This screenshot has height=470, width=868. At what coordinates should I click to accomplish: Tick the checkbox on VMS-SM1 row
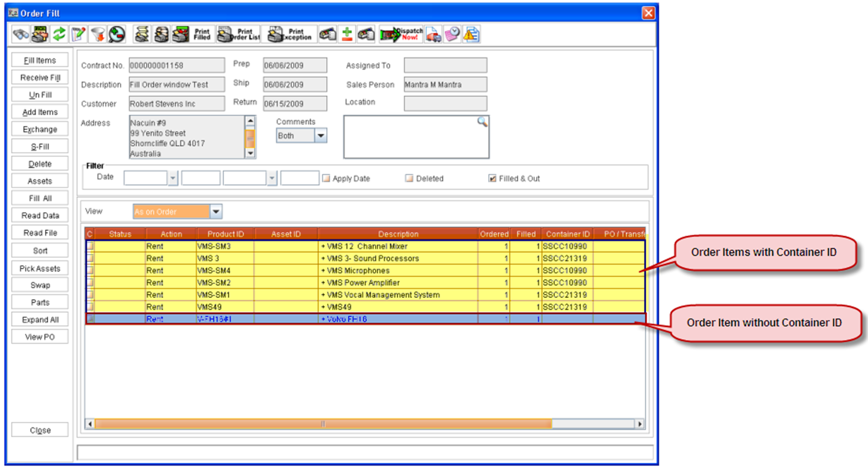(90, 295)
